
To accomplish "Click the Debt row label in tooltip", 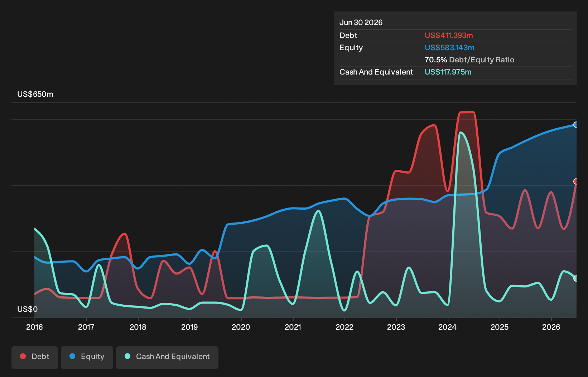I will pos(348,35).
